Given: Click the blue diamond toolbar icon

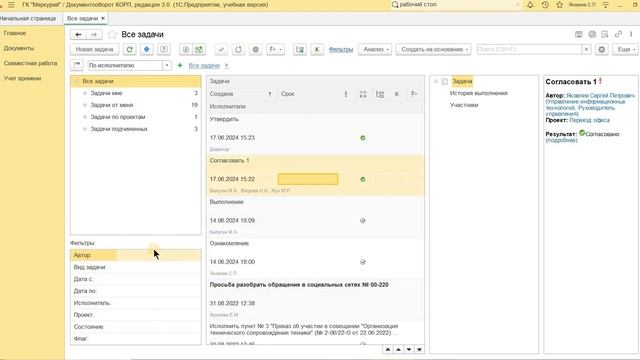Looking at the screenshot, I should (147, 49).
